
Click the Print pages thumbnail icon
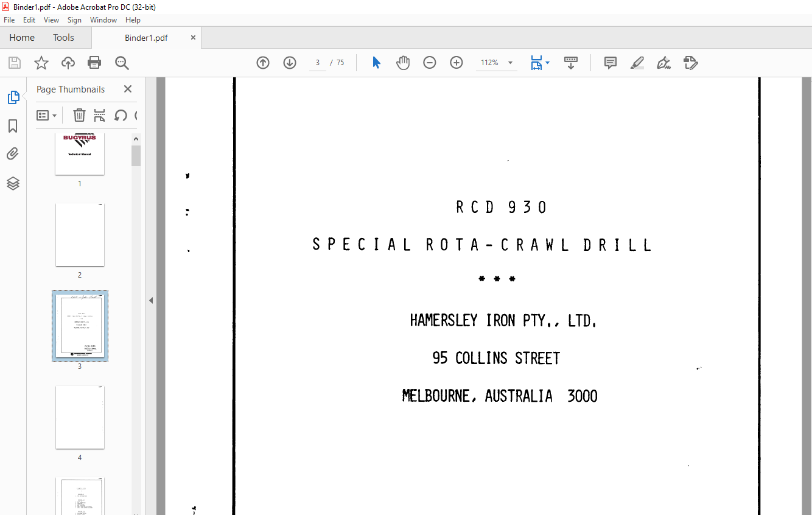pyautogui.click(x=100, y=115)
